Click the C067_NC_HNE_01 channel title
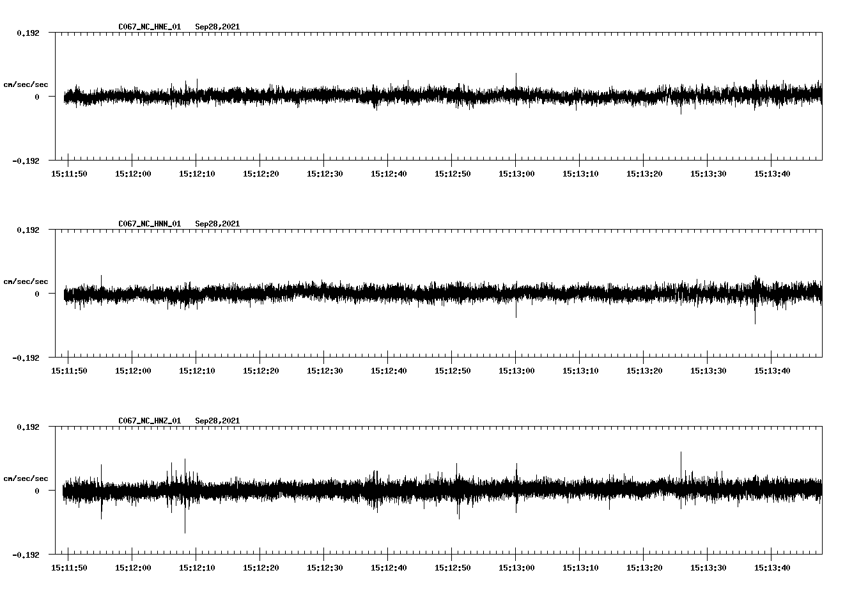 click(x=150, y=27)
